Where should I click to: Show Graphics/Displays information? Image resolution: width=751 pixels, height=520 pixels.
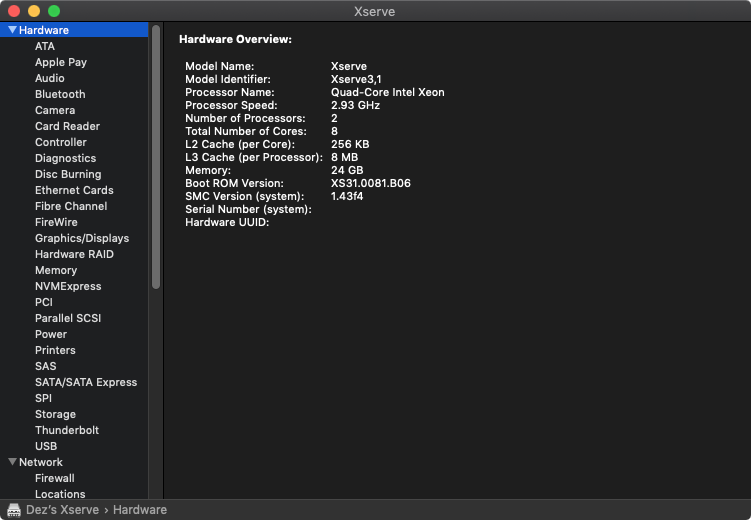tap(82, 238)
